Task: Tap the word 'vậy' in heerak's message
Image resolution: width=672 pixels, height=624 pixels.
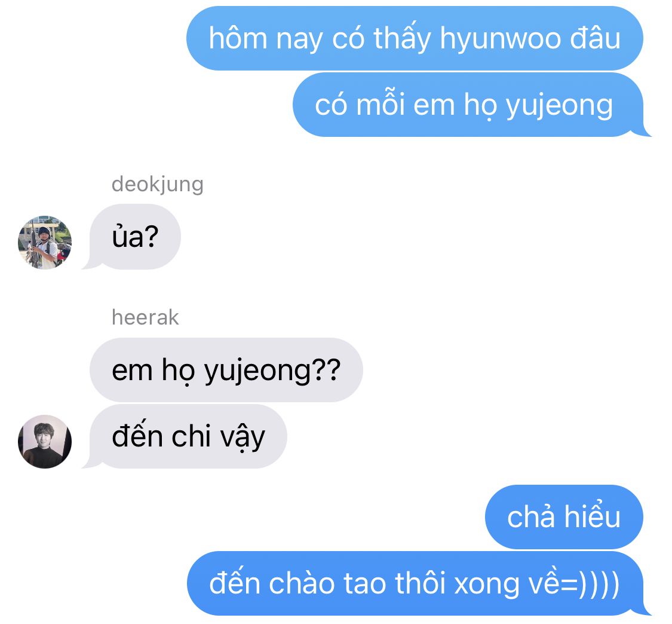Action: click(243, 438)
